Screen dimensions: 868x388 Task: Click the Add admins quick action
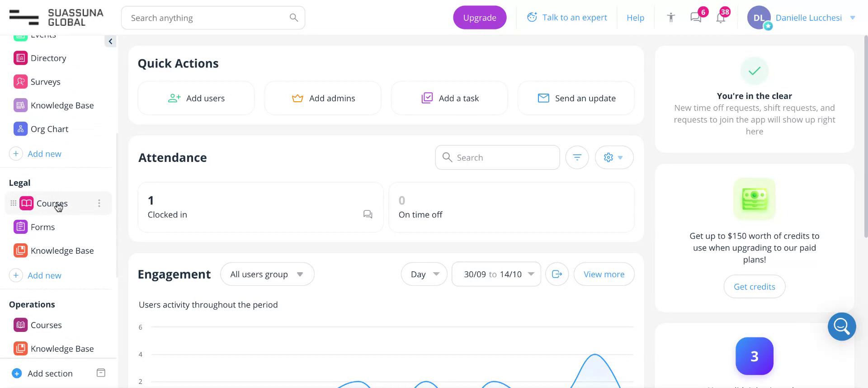pos(323,98)
